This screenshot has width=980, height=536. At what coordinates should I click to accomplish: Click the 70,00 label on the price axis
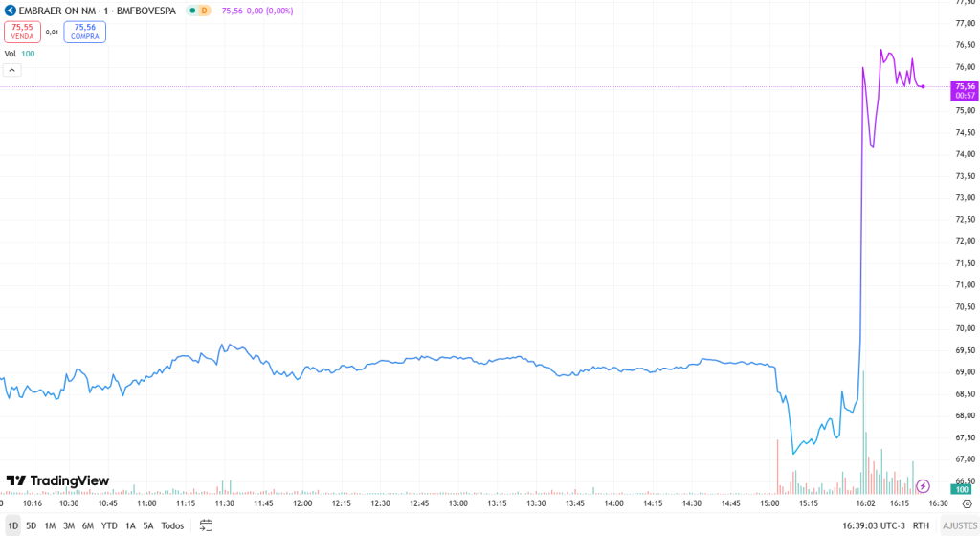(966, 328)
